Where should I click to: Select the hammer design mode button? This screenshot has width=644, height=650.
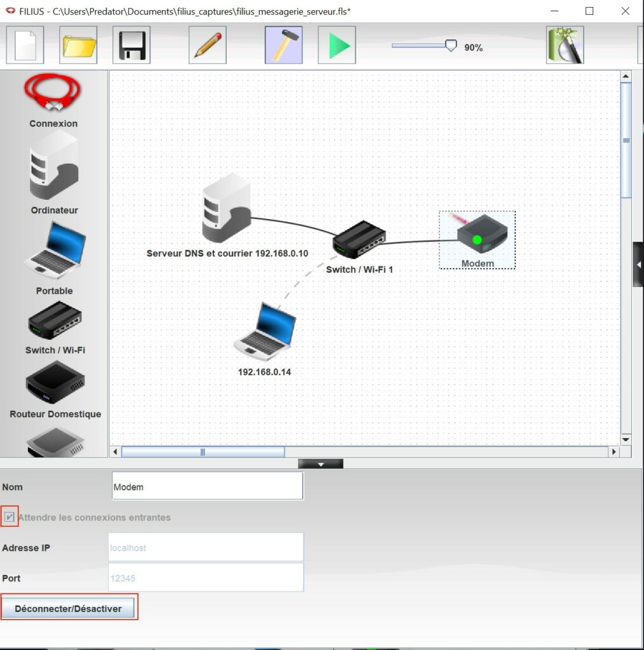[284, 45]
